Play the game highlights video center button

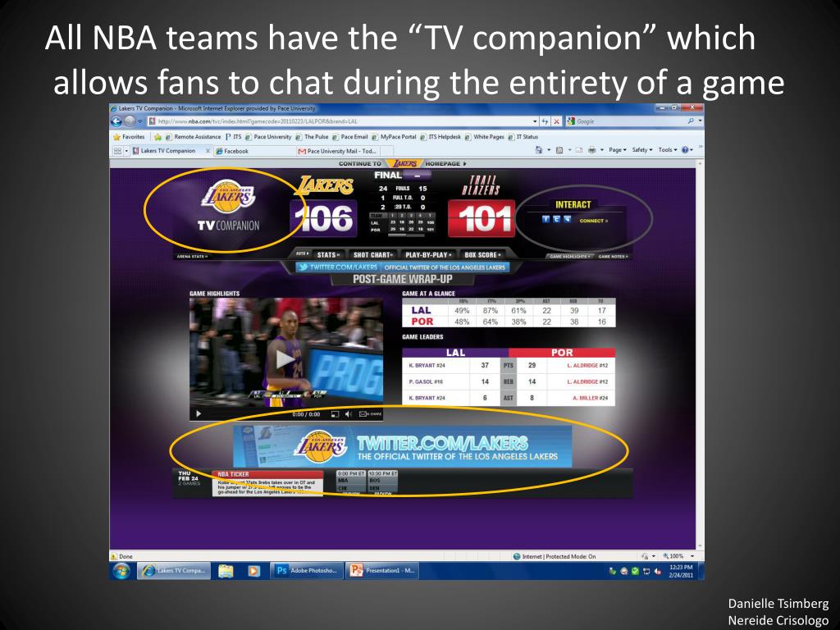coord(284,358)
